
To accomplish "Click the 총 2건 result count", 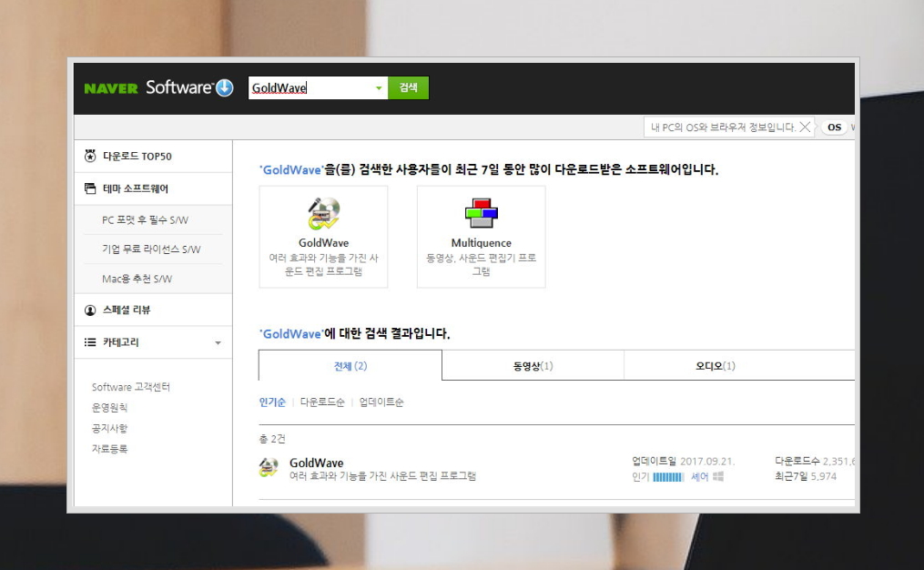I will coord(272,439).
